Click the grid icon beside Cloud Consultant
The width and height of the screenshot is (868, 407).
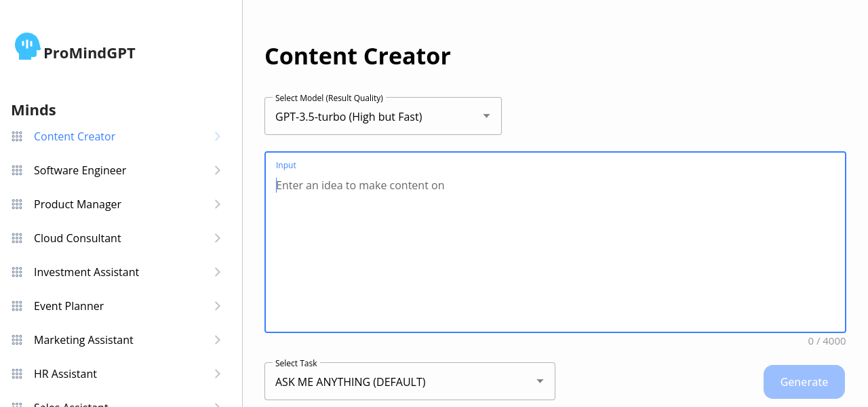point(17,238)
